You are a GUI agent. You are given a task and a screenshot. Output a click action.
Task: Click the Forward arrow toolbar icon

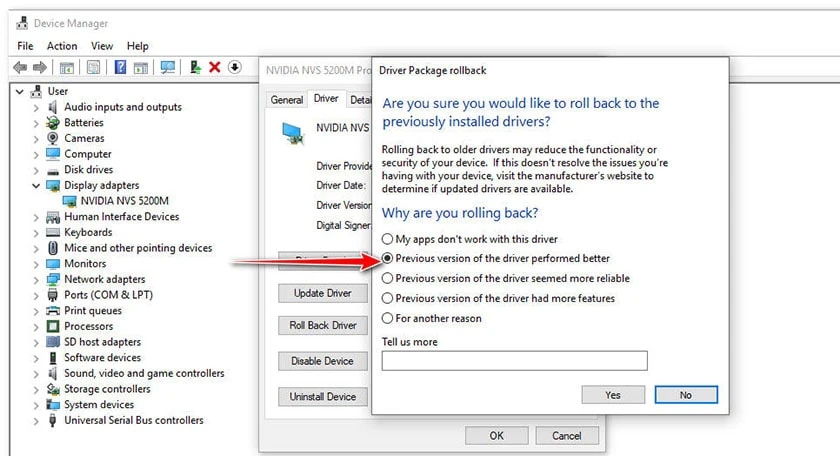[40, 67]
